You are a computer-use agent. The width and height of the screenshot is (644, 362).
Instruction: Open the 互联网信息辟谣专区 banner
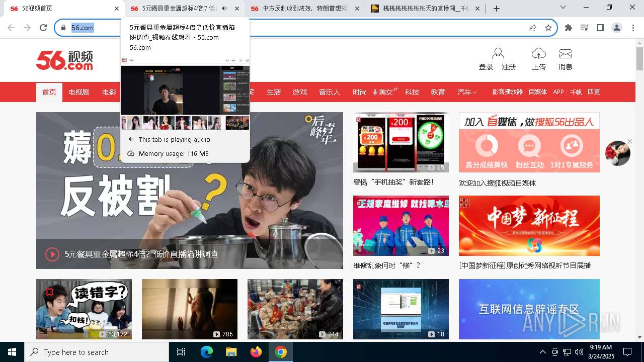[529, 309]
